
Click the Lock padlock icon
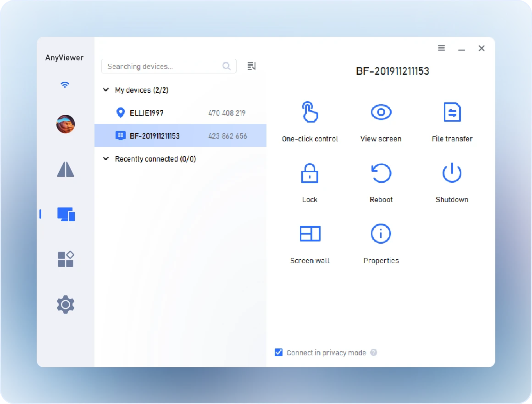[310, 173]
